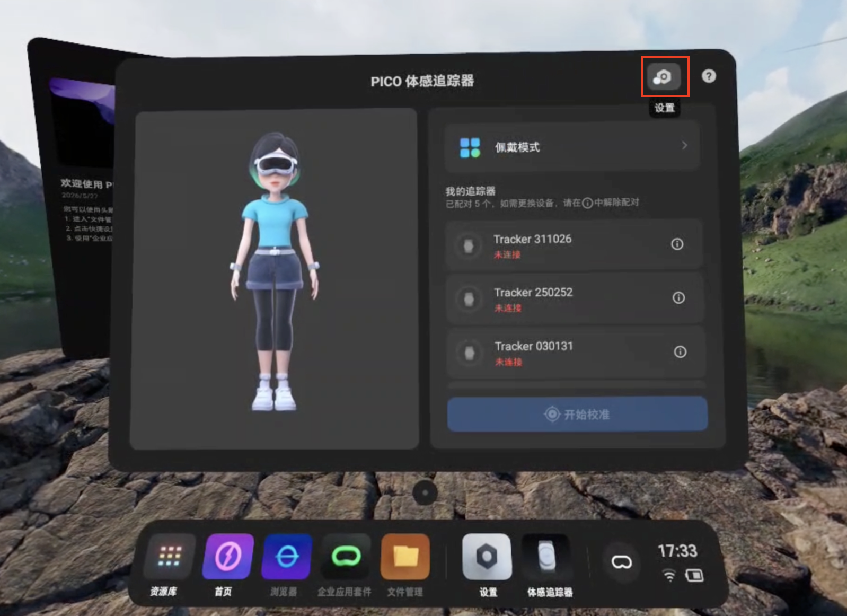Grab the round window handle below panel
This screenshot has height=616, width=847.
[x=425, y=492]
